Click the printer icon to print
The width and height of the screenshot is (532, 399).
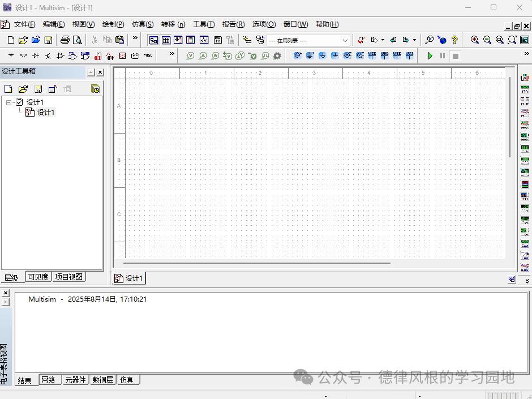65,40
